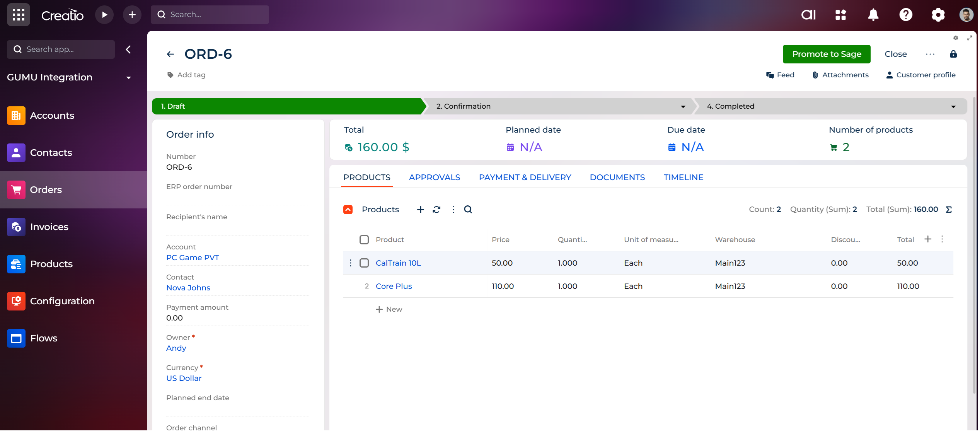Image resolution: width=980 pixels, height=435 pixels.
Task: Check the CalTrain 10L row checkbox
Action: (x=364, y=263)
